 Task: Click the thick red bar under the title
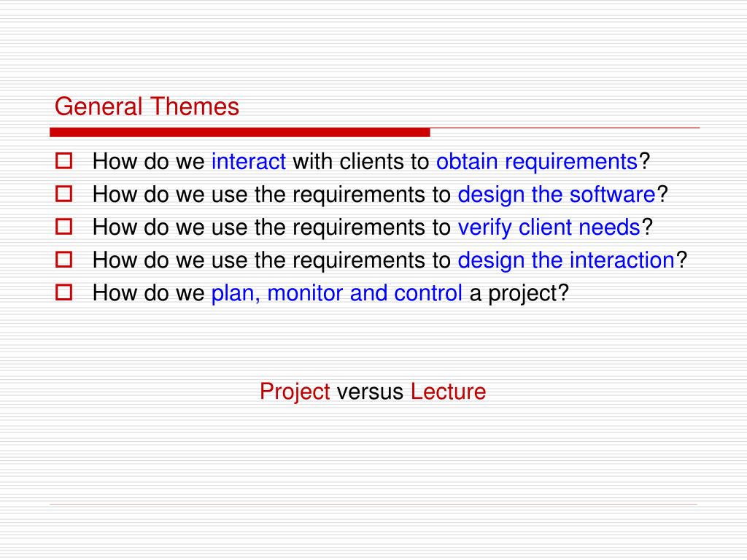(239, 132)
